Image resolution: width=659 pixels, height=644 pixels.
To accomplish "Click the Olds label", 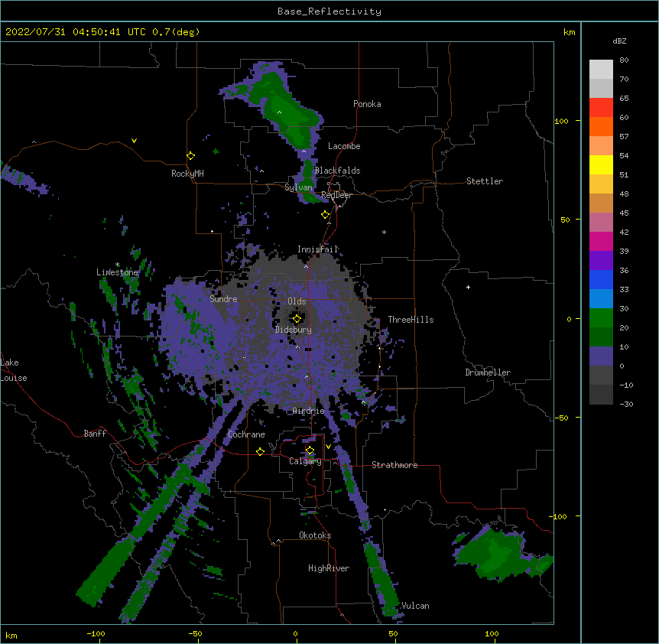I will 297,301.
